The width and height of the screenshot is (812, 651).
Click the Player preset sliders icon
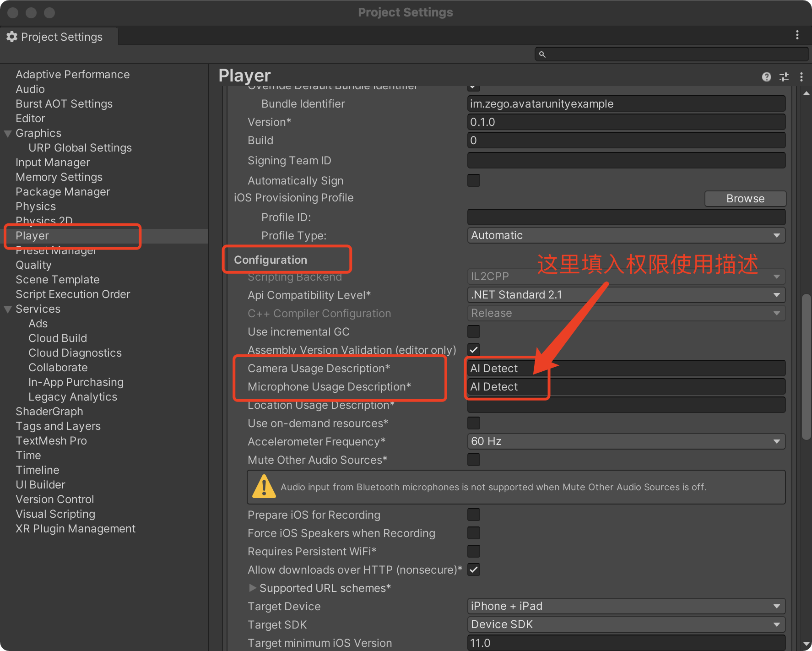(784, 77)
